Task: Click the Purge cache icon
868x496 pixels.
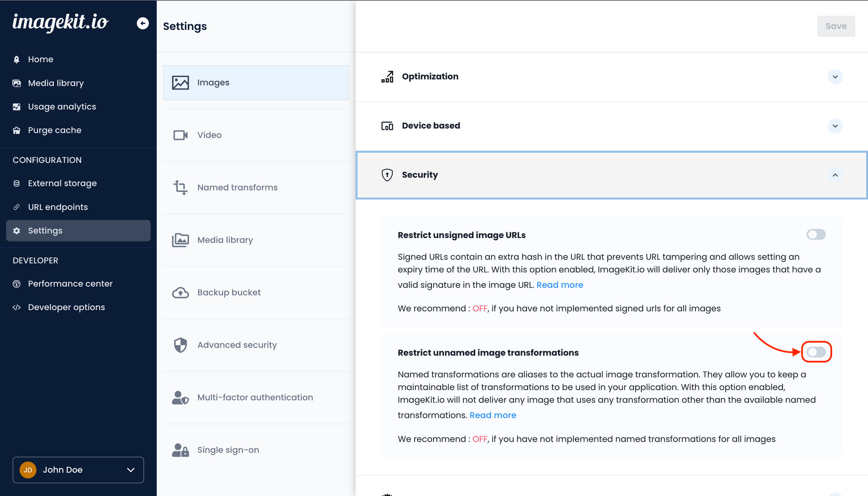Action: (x=16, y=130)
